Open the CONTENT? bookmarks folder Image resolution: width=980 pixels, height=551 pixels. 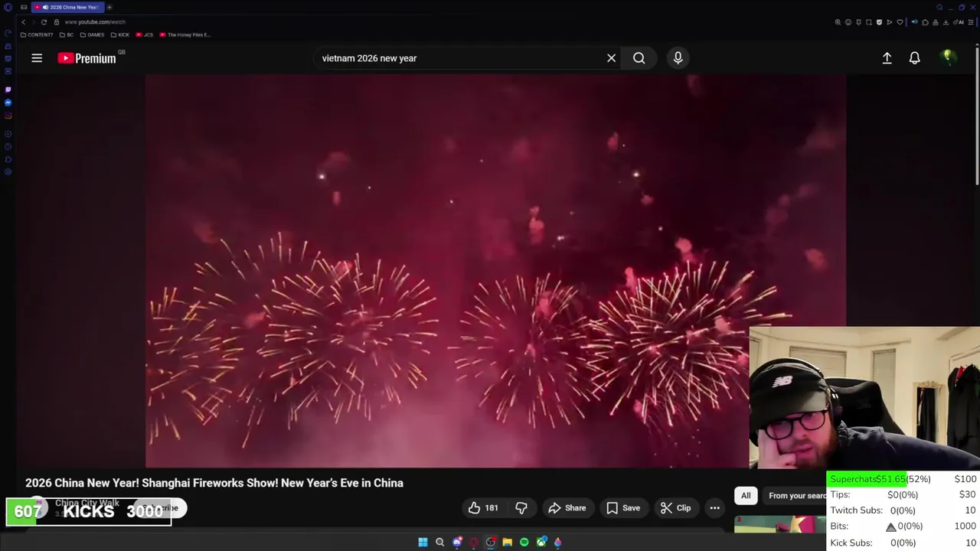38,34
